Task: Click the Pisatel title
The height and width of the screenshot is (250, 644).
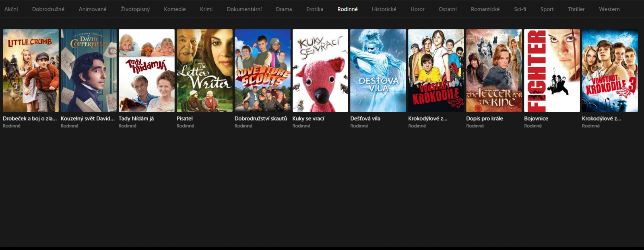Action: 185,119
